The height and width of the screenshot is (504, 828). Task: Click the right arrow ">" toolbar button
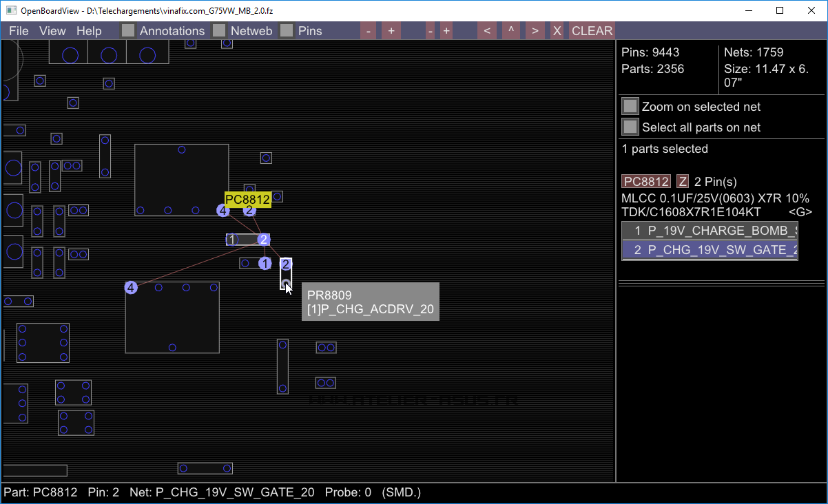pos(535,31)
